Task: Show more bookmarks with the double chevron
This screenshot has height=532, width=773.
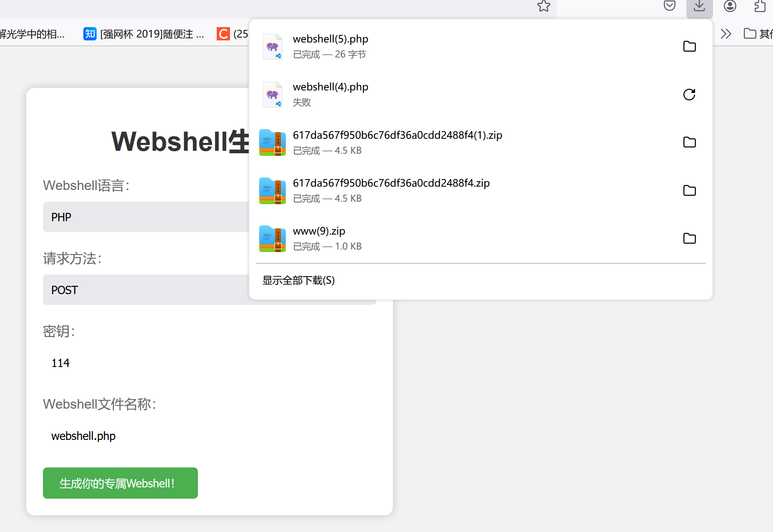Action: [x=726, y=34]
